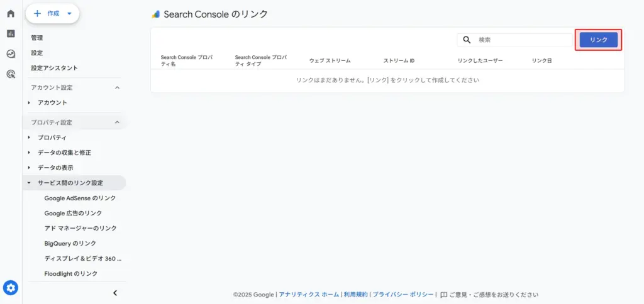Collapse sidebar with the left chevron
The height and width of the screenshot is (304, 644).
115,293
